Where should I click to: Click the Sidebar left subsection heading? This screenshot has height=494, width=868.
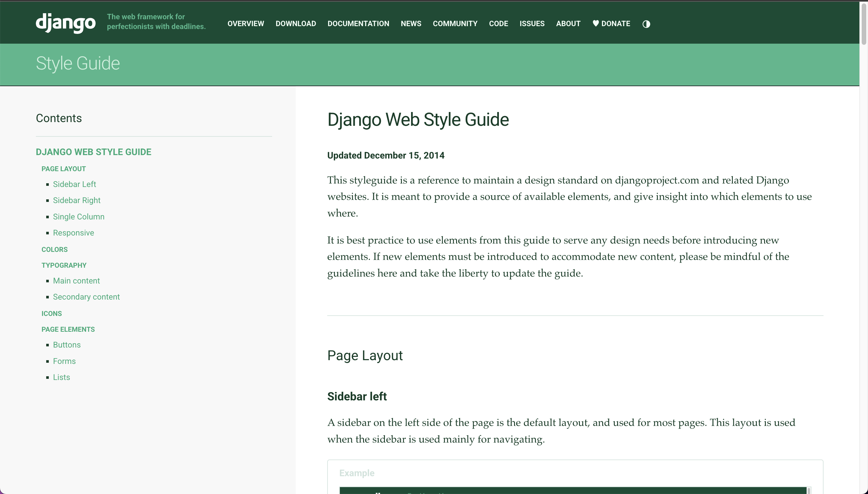357,396
